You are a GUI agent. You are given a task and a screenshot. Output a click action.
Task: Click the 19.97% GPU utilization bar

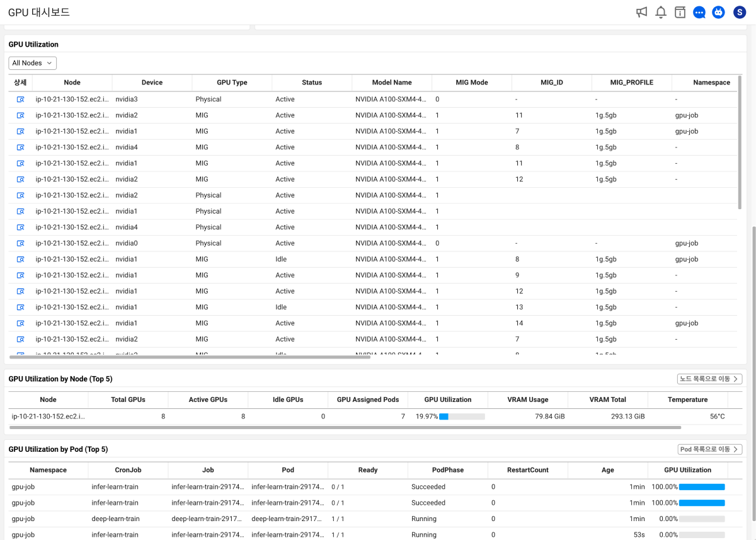click(x=462, y=416)
